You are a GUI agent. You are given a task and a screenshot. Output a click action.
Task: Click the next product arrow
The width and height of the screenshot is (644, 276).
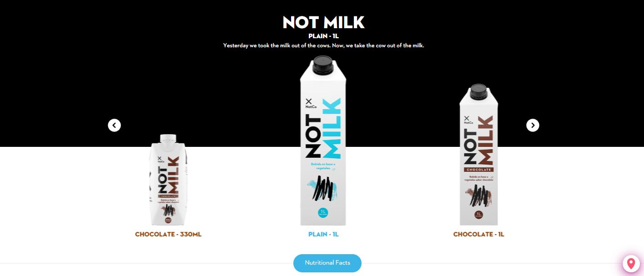(533, 125)
